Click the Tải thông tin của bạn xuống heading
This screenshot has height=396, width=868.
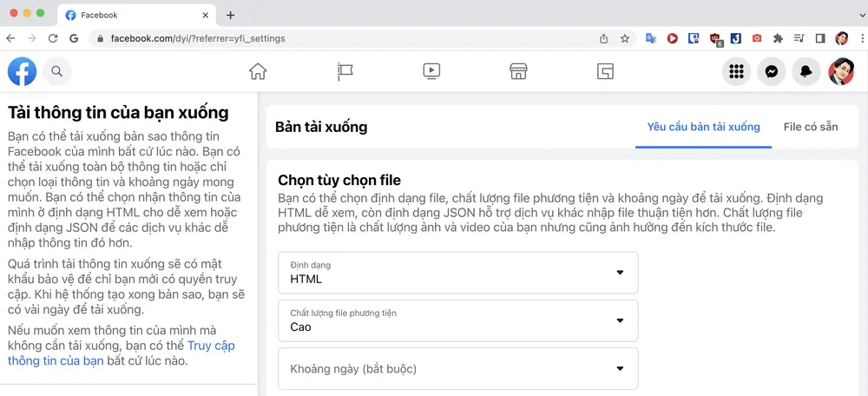point(118,112)
